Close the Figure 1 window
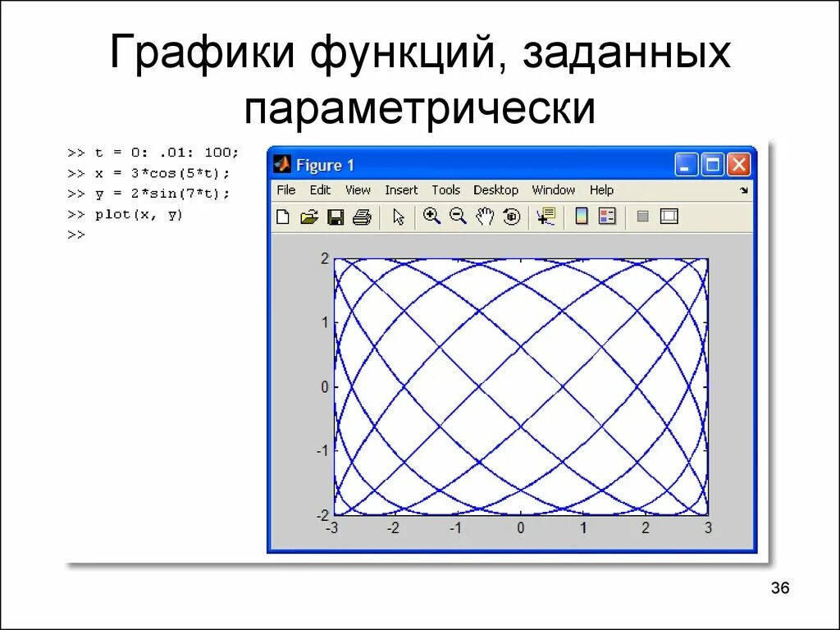Screen dimensions: 840x630 click(739, 164)
